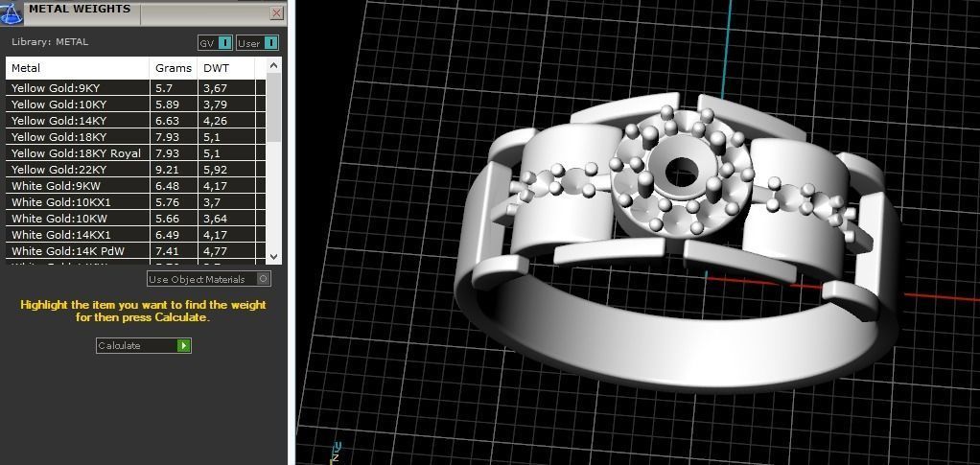The image size is (980, 465).
Task: Select the White Gold:10KX1 row
Action: 135,202
